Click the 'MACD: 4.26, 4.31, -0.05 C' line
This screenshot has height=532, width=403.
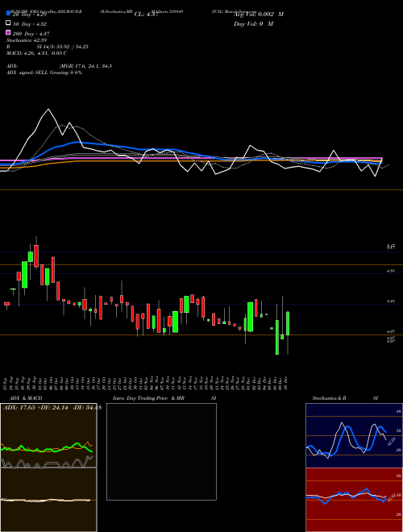pos(36,53)
